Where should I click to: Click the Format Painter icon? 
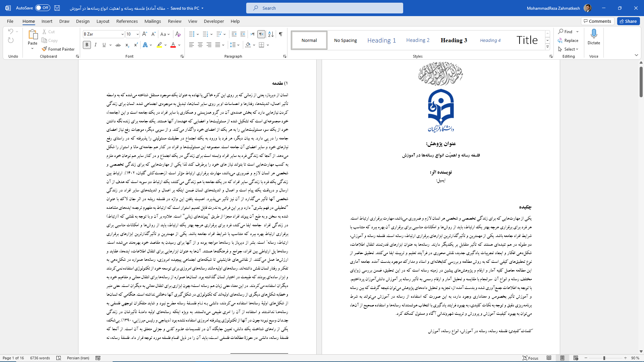tap(44, 49)
